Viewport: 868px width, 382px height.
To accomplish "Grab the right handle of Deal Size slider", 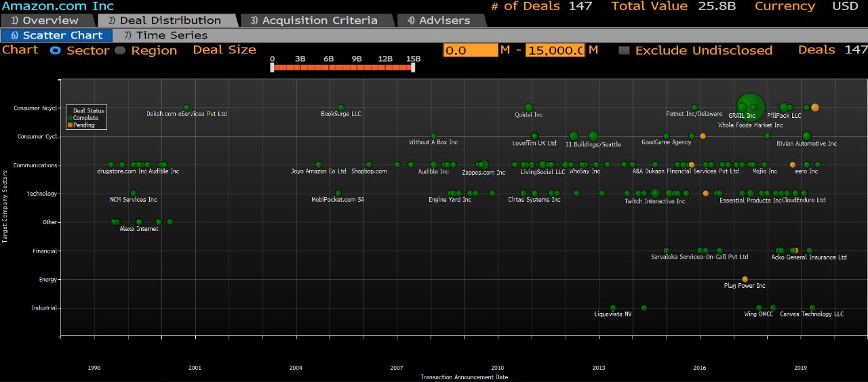I will 414,67.
